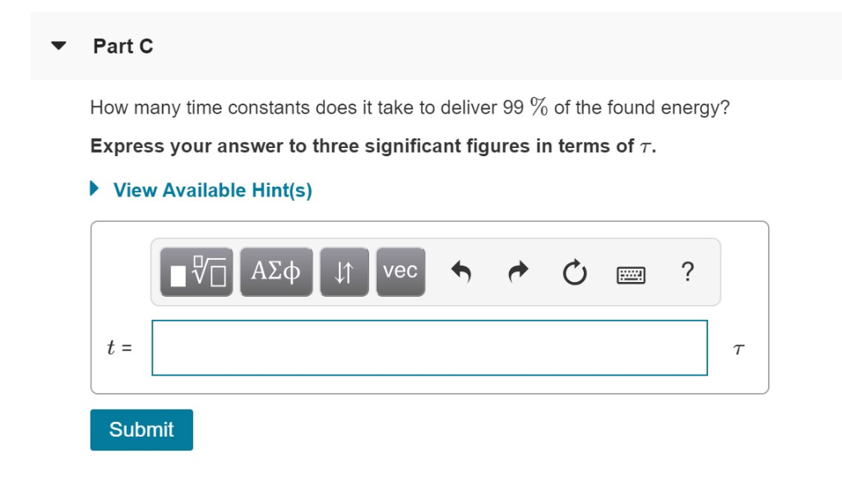
Task: Click the τ symbol beside the answer box
Action: point(738,348)
